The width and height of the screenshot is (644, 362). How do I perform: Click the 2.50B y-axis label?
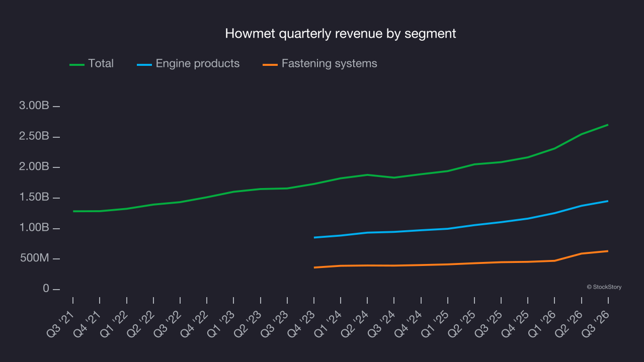tap(34, 137)
